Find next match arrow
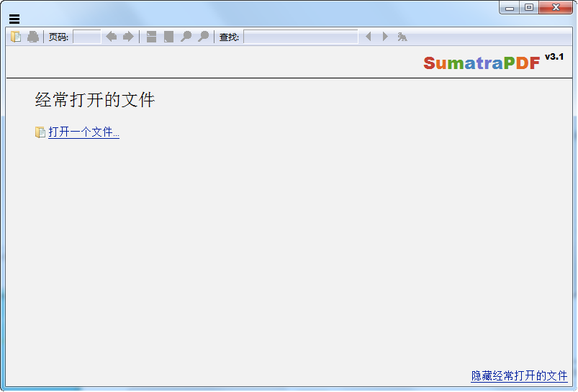578x392 pixels. click(385, 37)
